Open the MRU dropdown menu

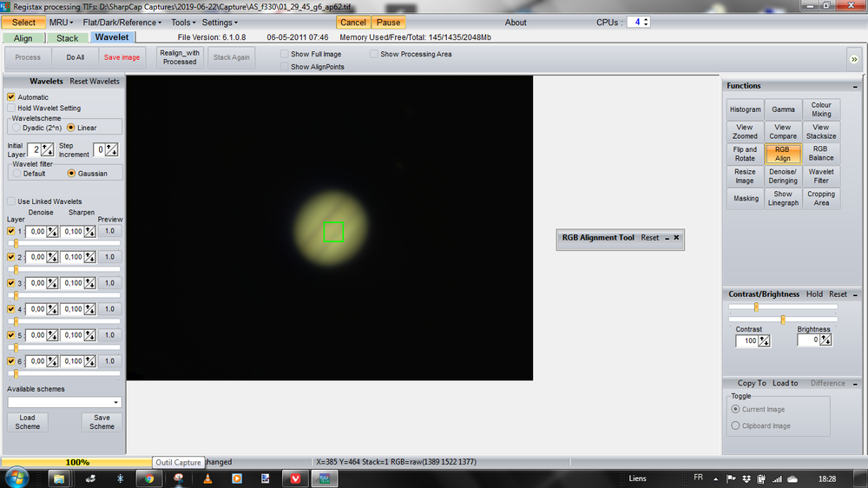(61, 23)
